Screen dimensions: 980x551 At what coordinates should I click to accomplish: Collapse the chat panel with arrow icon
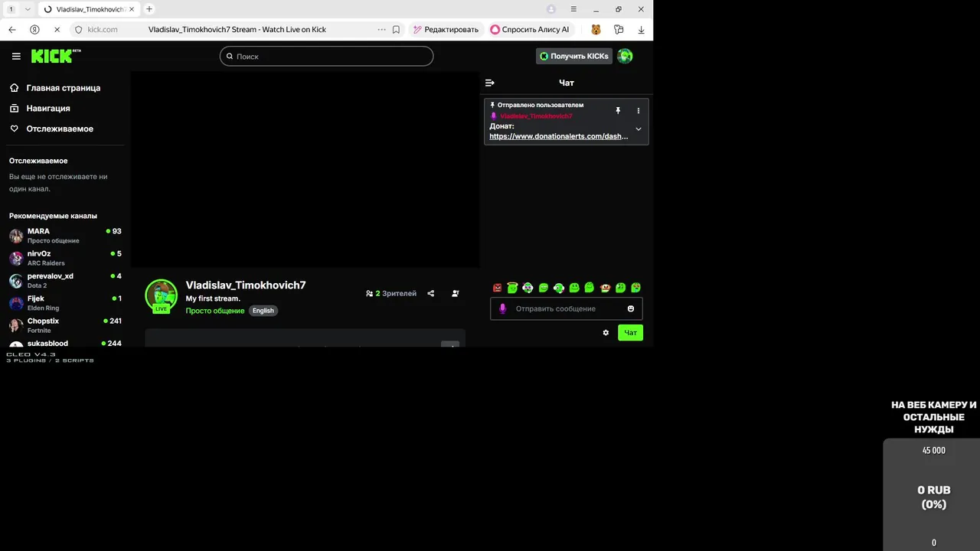(x=490, y=83)
